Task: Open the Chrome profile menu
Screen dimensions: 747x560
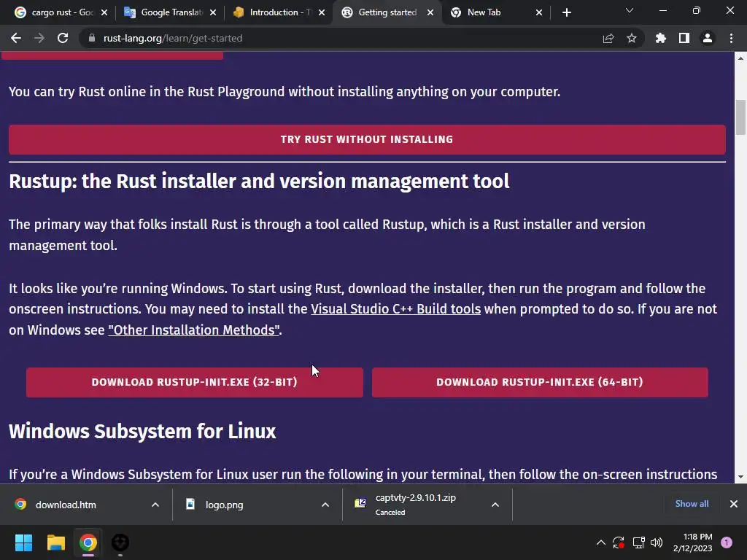Action: tap(708, 38)
